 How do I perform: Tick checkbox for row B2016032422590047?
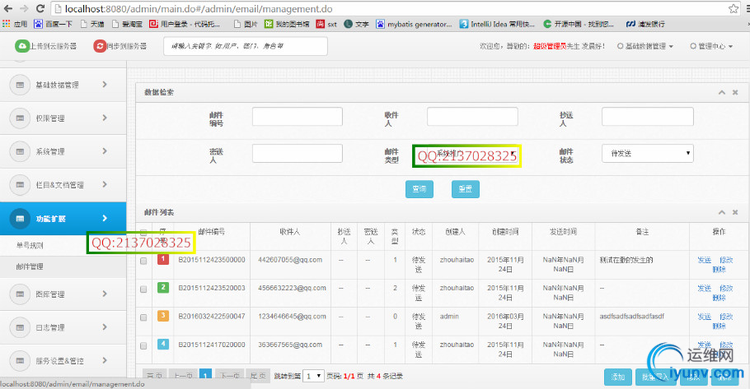143,318
